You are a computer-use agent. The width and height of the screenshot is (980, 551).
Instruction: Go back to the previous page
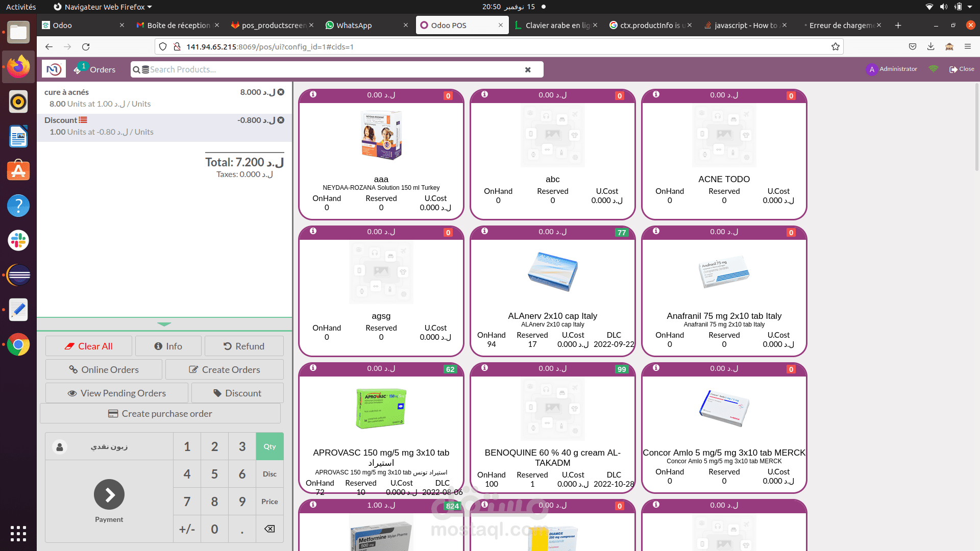(x=49, y=46)
